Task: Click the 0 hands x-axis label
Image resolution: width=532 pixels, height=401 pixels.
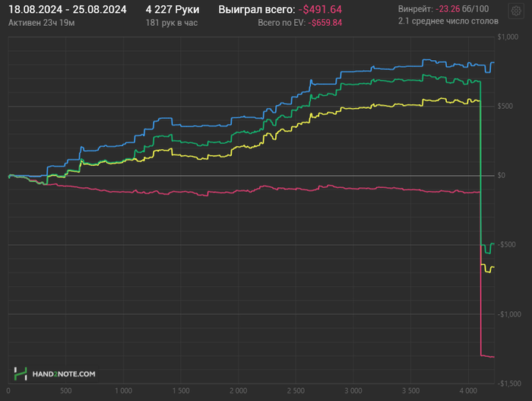Action: pyautogui.click(x=8, y=391)
